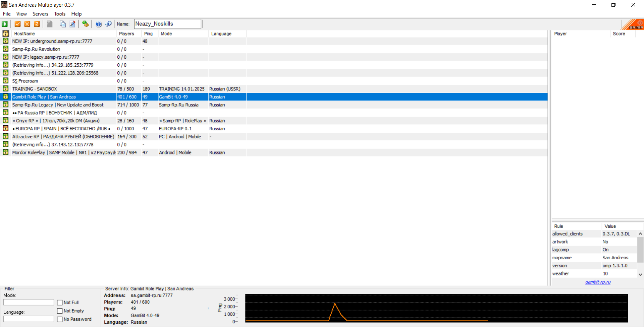
Task: Check the No Password filter checkbox
Action: pos(60,319)
